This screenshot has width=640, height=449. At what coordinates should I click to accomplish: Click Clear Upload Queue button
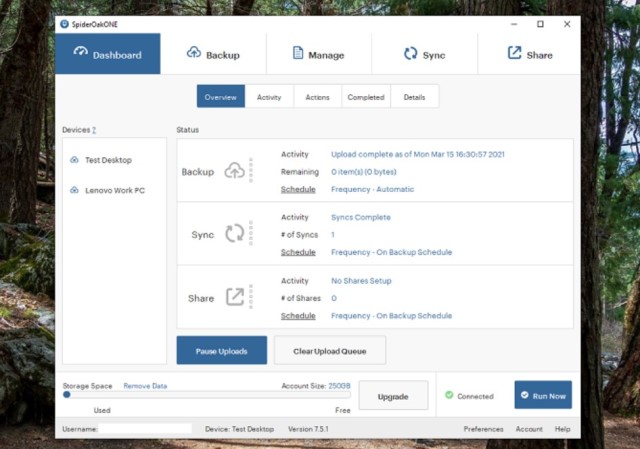point(330,350)
